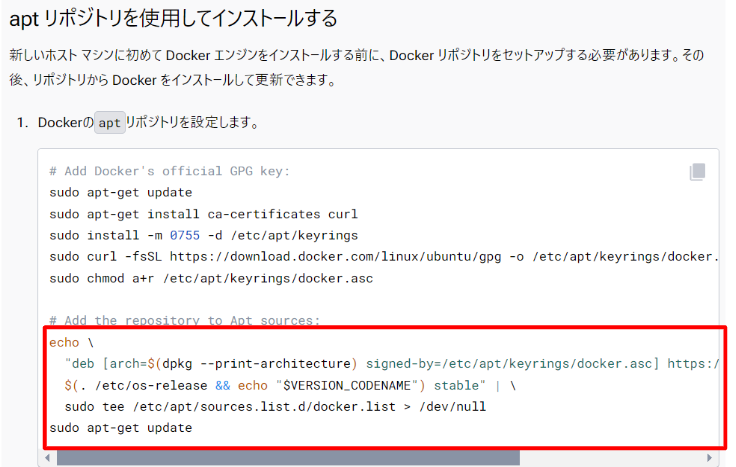The height and width of the screenshot is (467, 736).
Task: Click the line 'sudo apt-get install ca-certificates curl'
Action: pos(203,214)
